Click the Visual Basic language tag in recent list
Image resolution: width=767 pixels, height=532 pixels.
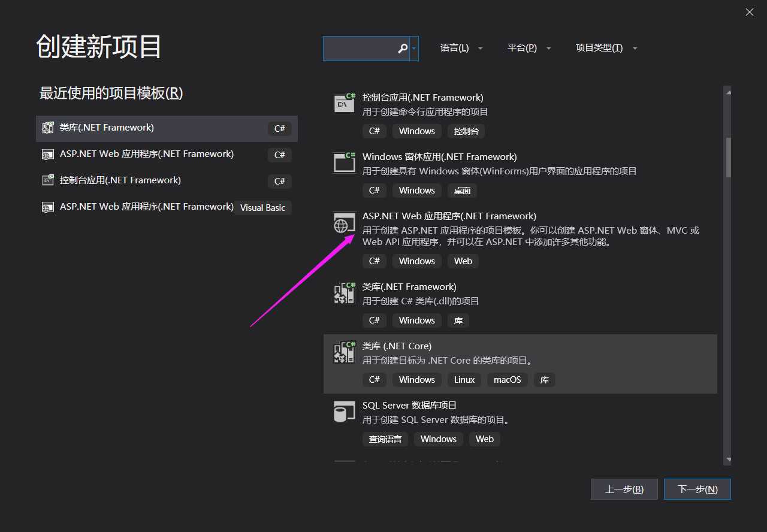click(x=263, y=208)
